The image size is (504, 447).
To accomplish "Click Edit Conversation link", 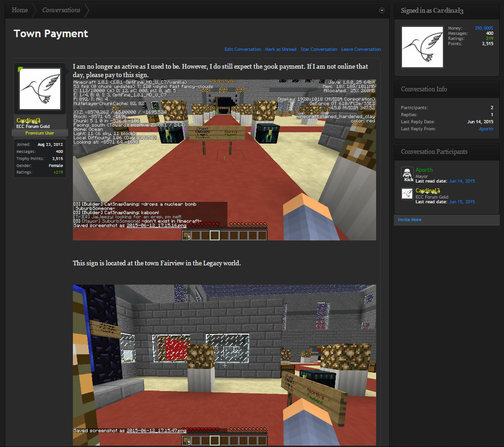I will coord(243,49).
